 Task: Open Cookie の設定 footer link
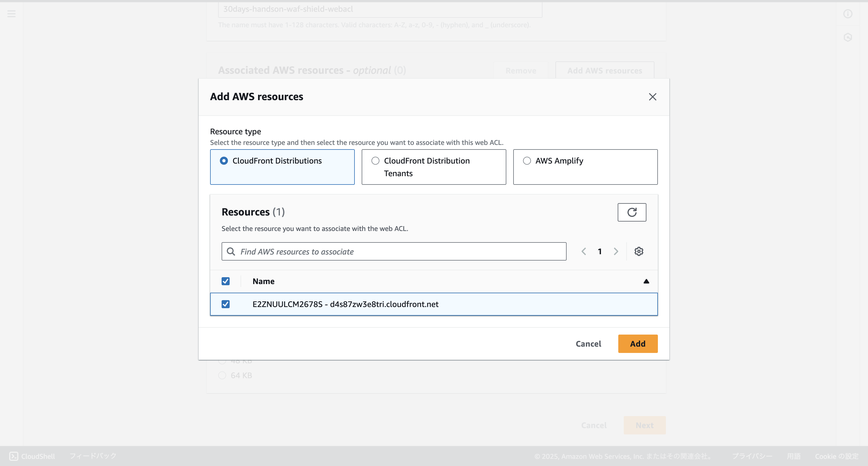coord(836,456)
